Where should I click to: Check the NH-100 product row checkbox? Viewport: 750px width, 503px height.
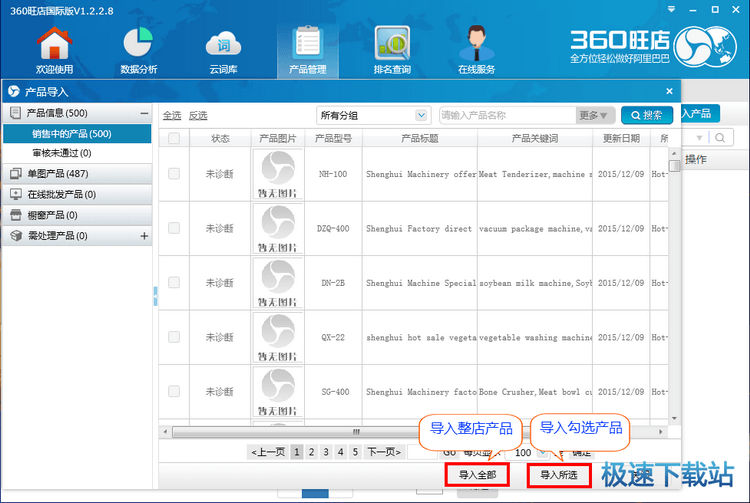[174, 174]
